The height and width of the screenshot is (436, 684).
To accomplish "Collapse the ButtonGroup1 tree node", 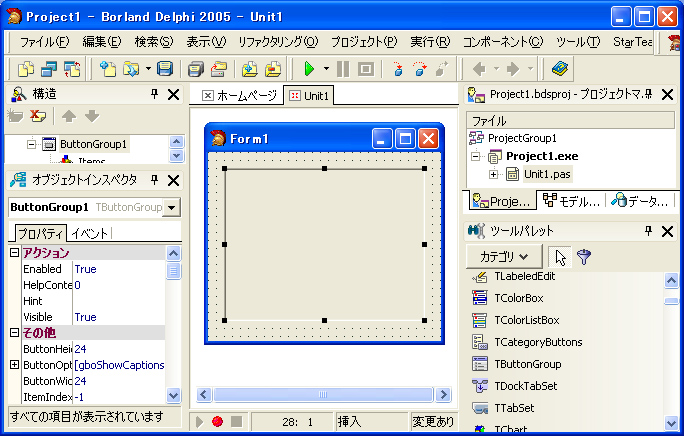I will (31, 144).
